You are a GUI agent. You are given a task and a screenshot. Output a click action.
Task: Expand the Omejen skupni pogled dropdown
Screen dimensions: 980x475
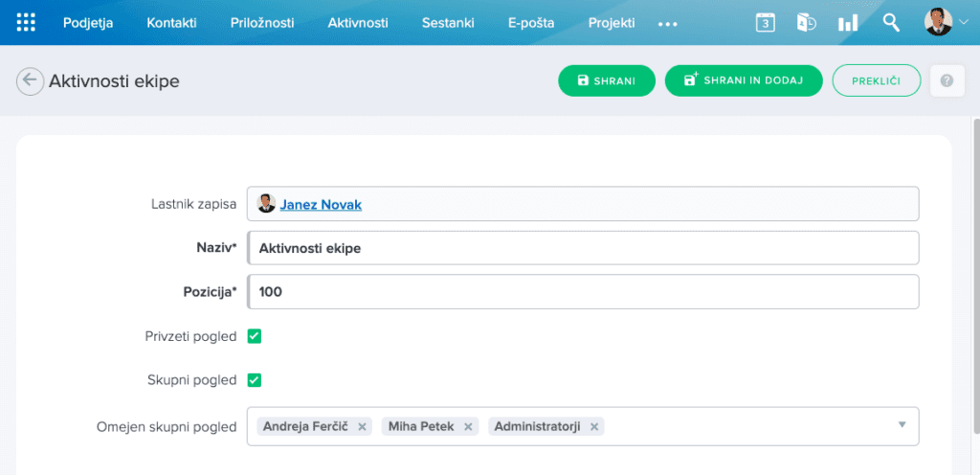(902, 425)
